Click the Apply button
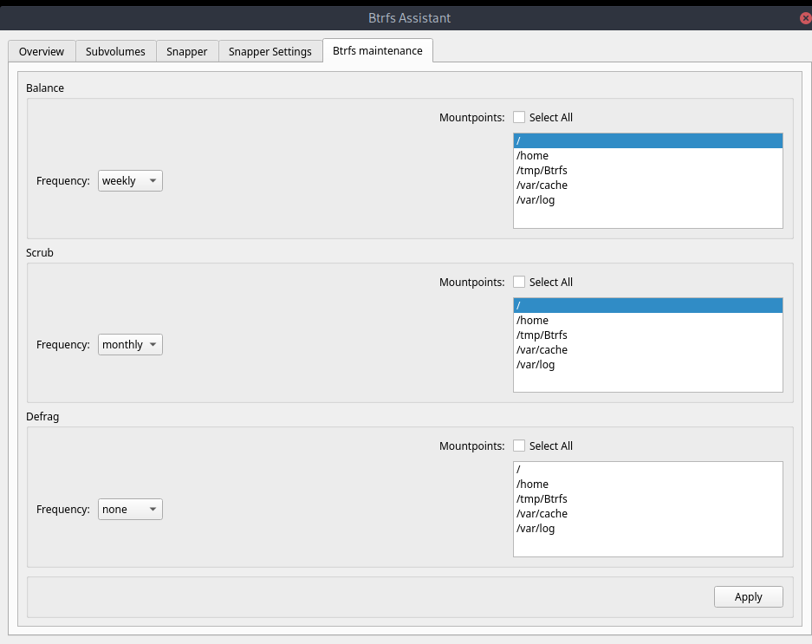 [x=748, y=596]
